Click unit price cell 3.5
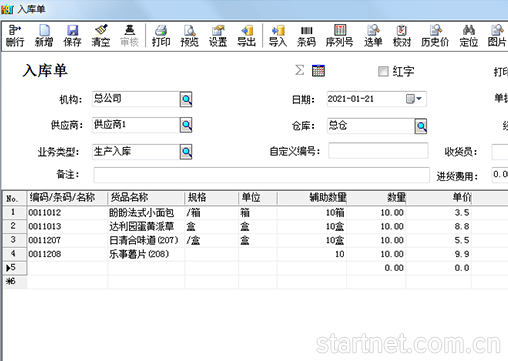This screenshot has width=508, height=361. 439,212
